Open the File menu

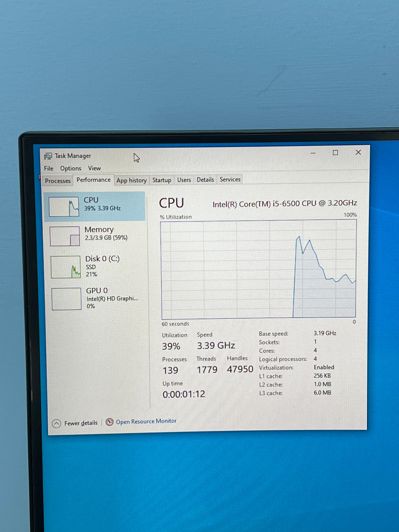pos(49,168)
